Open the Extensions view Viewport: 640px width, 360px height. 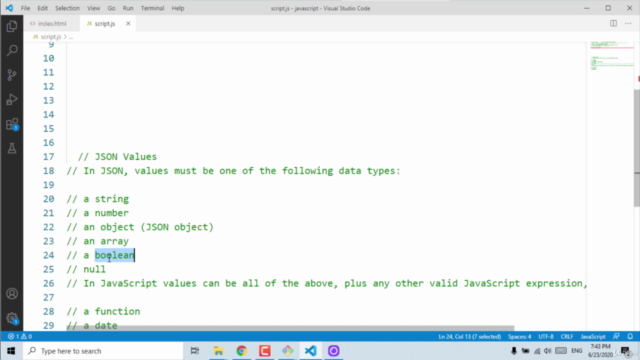[12, 124]
